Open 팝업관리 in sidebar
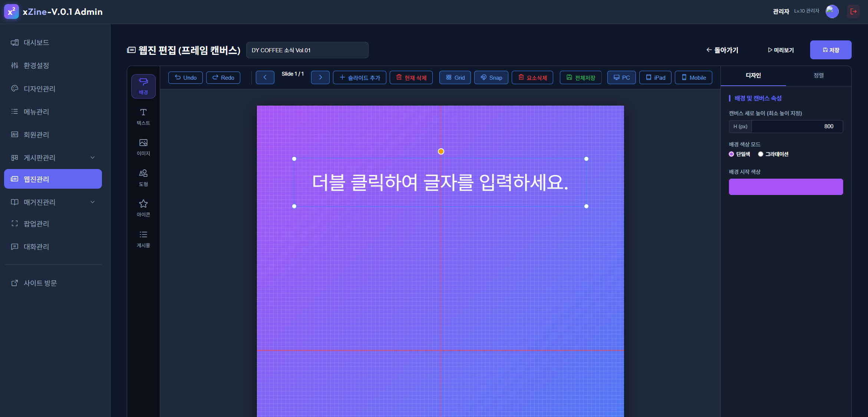868x417 pixels. (53, 224)
